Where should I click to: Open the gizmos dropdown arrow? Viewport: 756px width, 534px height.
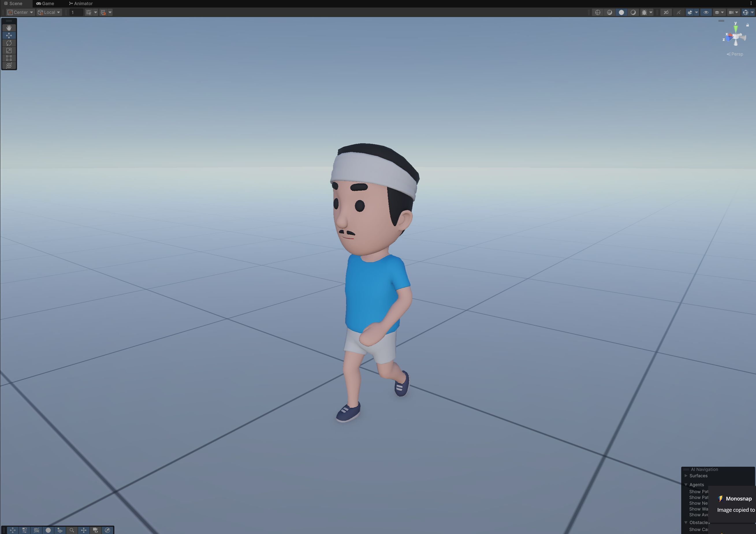[752, 12]
